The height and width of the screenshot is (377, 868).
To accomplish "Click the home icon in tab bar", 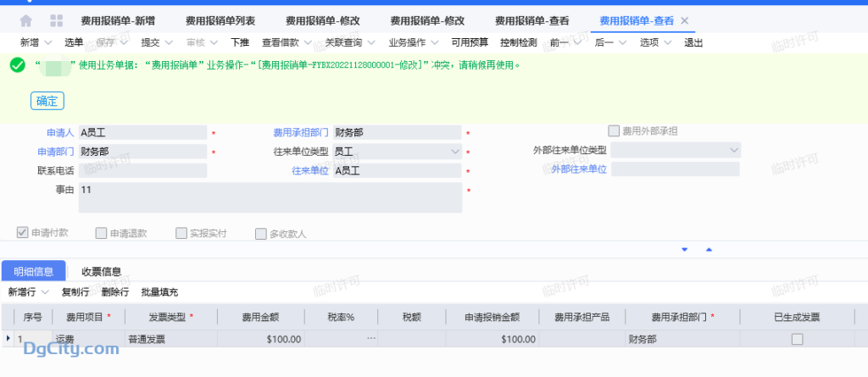I will pyautogui.click(x=26, y=20).
